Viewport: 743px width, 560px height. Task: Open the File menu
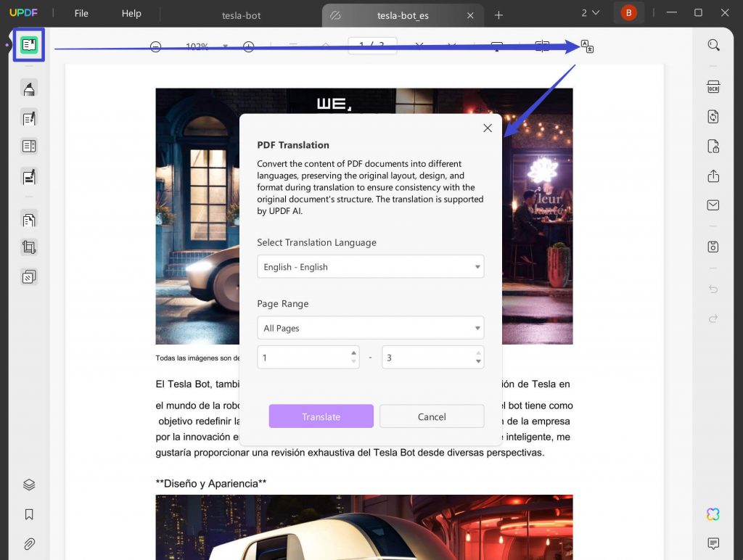pos(81,12)
